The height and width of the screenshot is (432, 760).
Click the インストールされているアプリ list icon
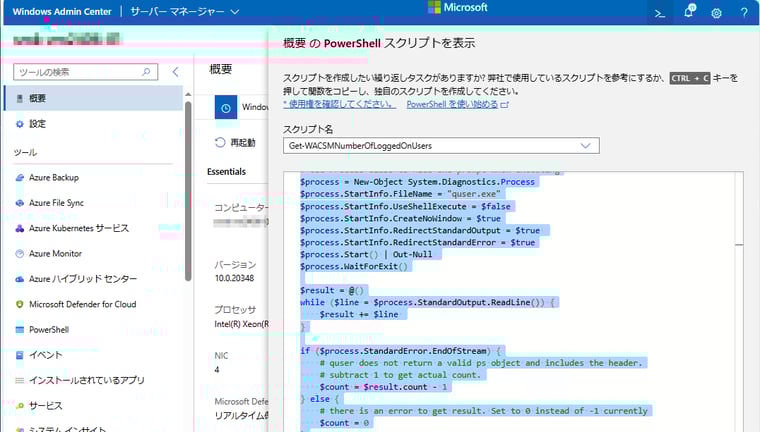tap(19, 380)
